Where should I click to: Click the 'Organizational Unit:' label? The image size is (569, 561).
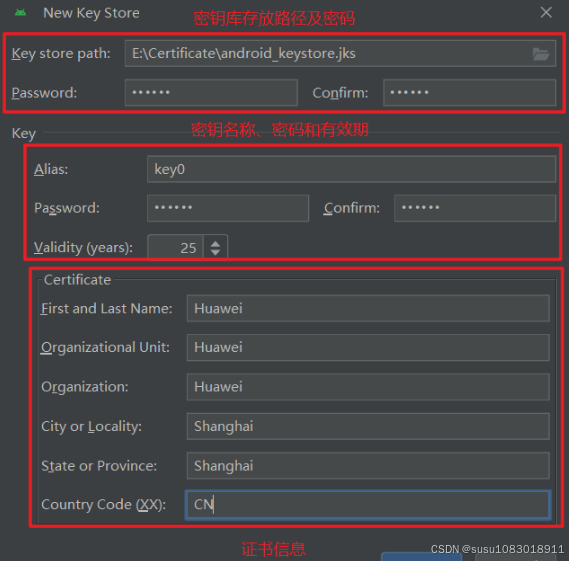coord(105,348)
